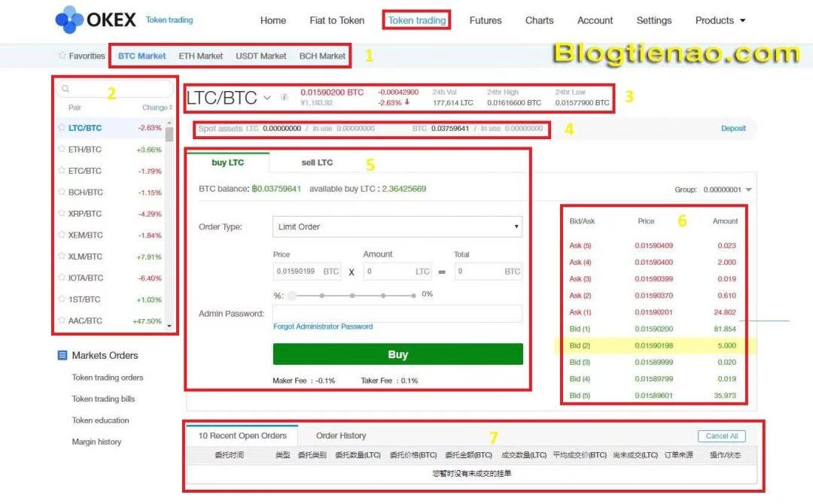
Task: Click the Favorities star icon
Action: 62,56
